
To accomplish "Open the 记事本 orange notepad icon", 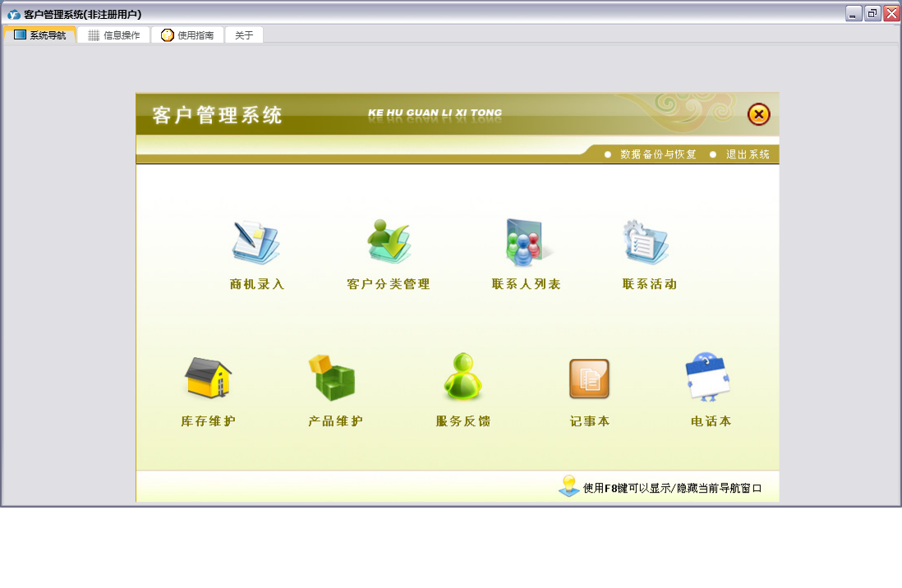I will tap(589, 379).
